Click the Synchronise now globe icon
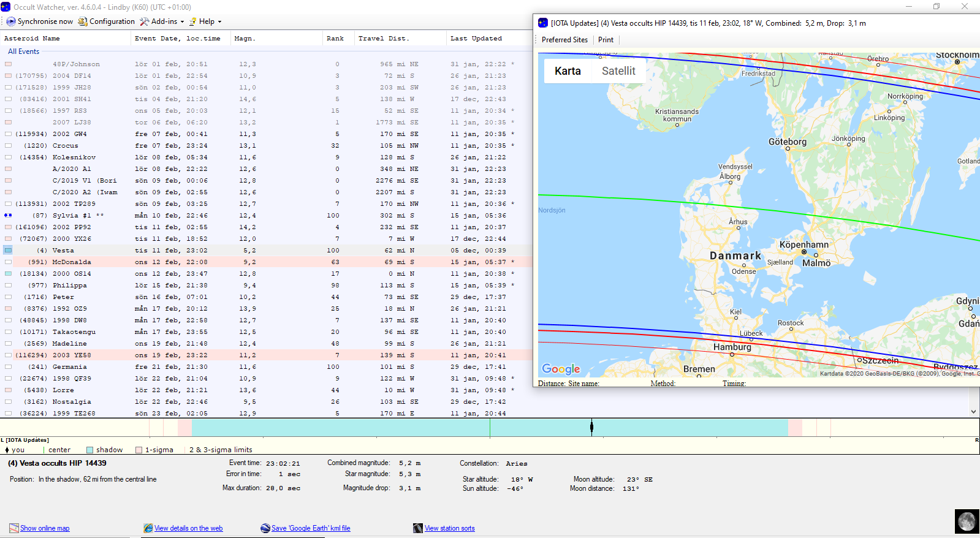980x538 pixels. [11, 21]
